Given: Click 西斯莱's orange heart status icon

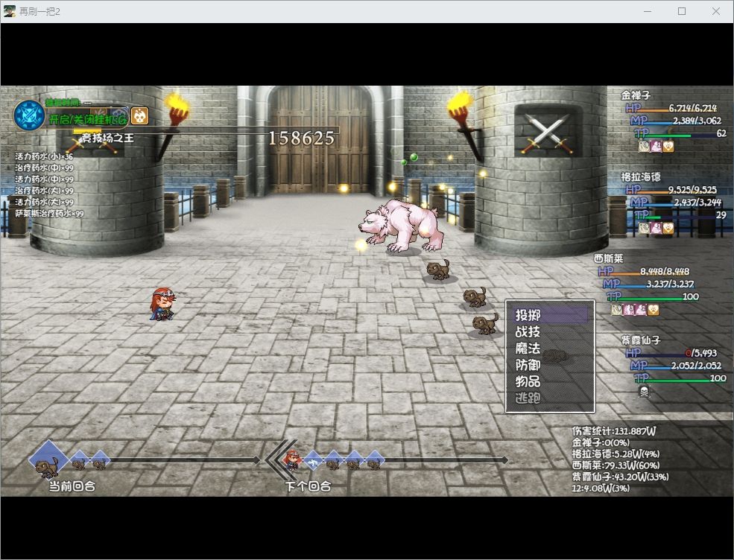Looking at the screenshot, I should 653,309.
